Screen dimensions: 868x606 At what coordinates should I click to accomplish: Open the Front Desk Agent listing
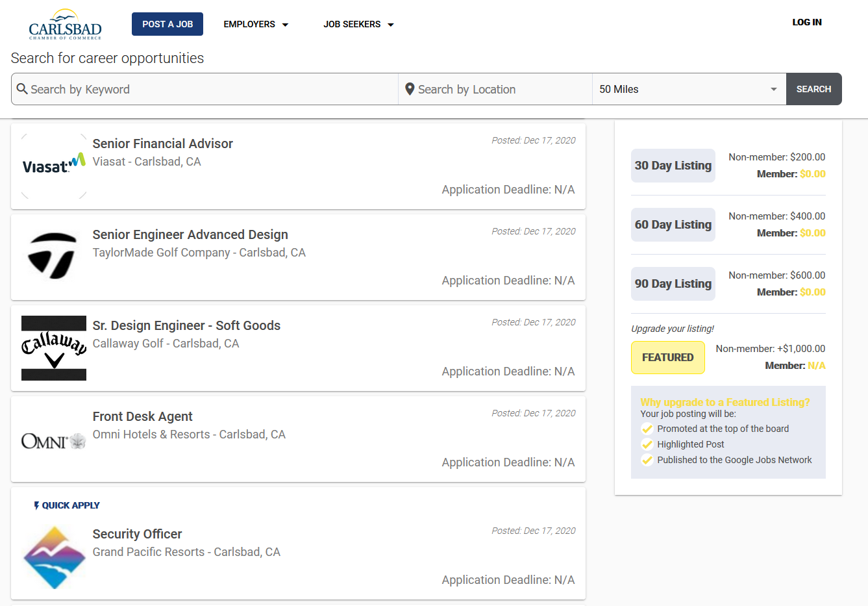[x=142, y=416]
